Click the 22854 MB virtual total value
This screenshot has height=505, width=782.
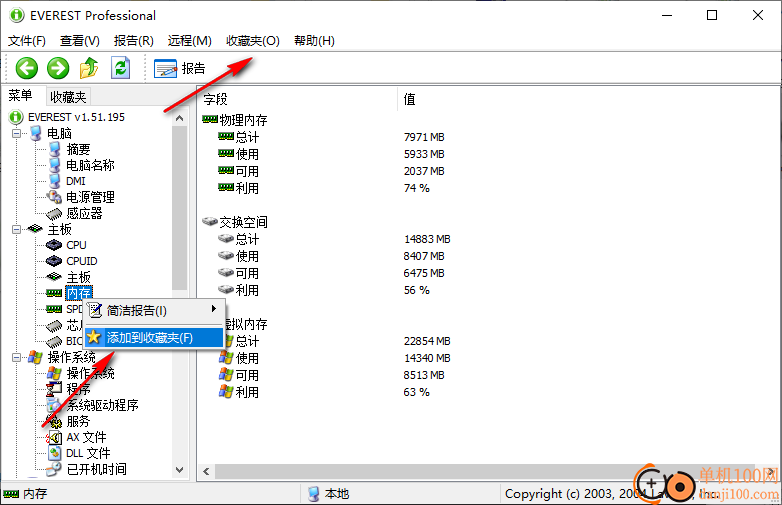coord(427,341)
